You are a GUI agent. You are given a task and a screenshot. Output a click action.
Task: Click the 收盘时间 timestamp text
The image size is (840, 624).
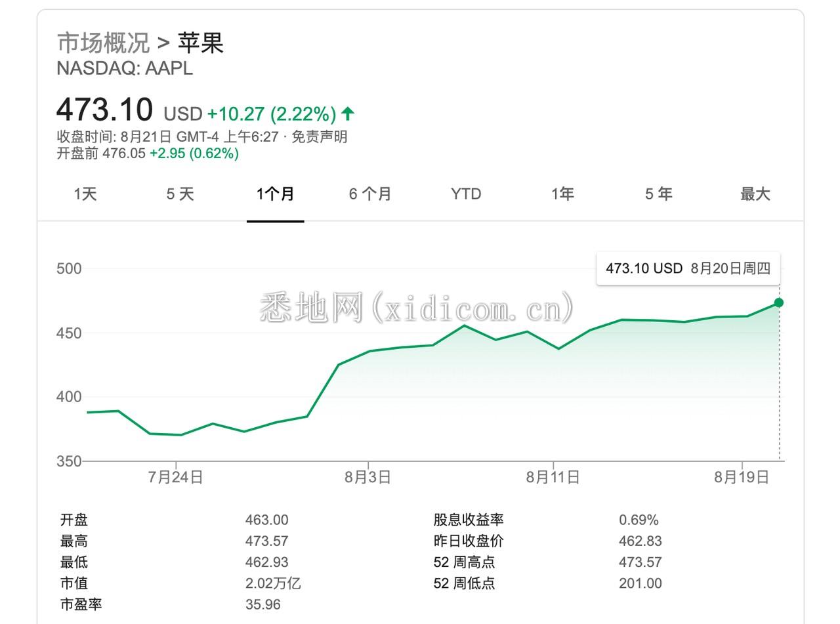click(x=168, y=137)
